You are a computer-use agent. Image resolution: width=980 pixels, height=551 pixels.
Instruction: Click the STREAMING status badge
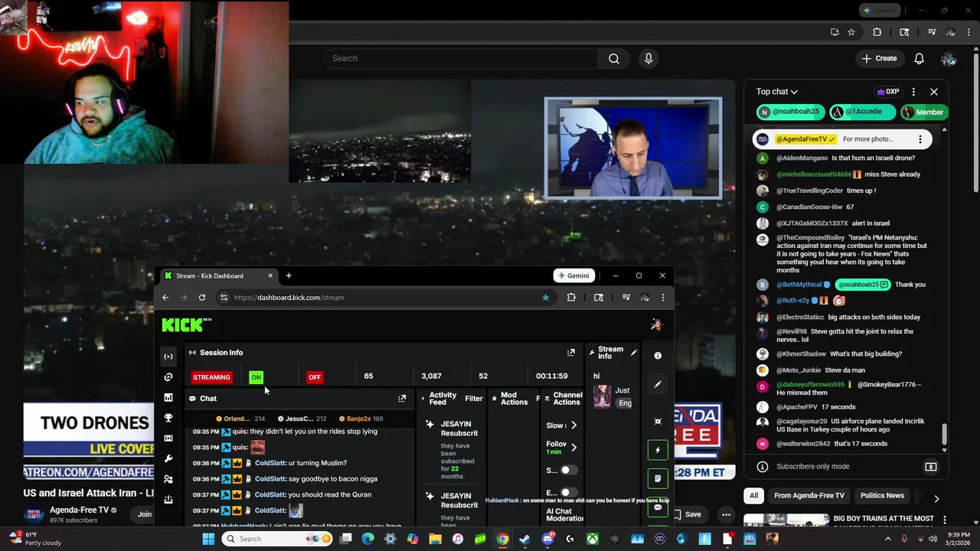pyautogui.click(x=211, y=377)
